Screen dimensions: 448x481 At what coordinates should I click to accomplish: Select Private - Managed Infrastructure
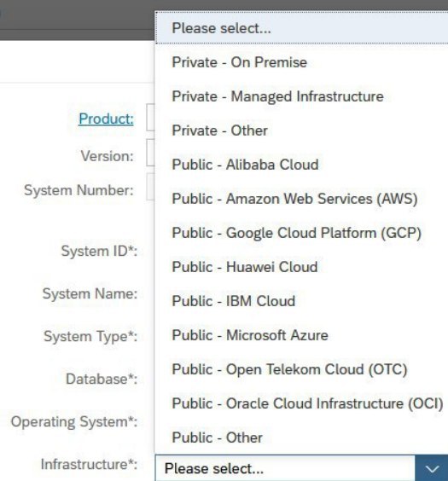(x=301, y=96)
